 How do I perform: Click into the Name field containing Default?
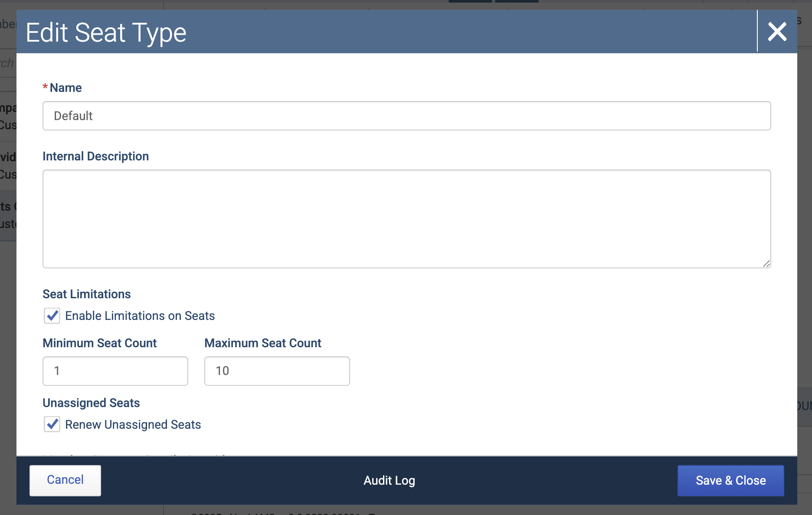point(406,116)
